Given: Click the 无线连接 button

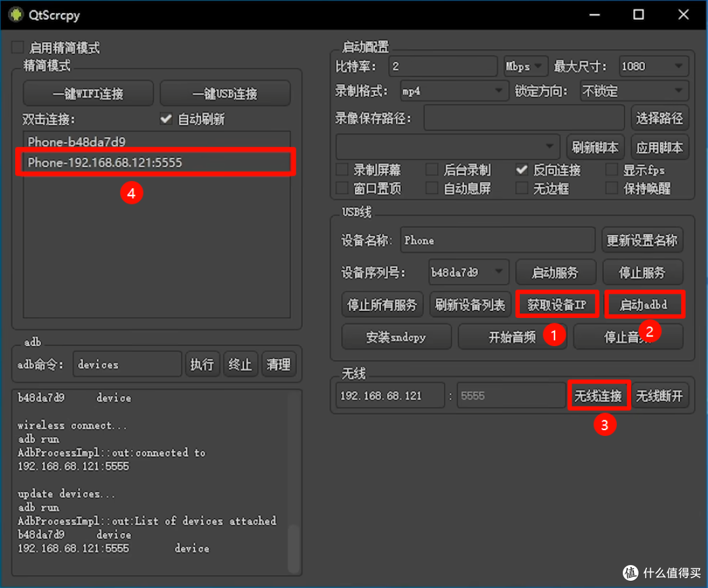Looking at the screenshot, I should pos(599,396).
